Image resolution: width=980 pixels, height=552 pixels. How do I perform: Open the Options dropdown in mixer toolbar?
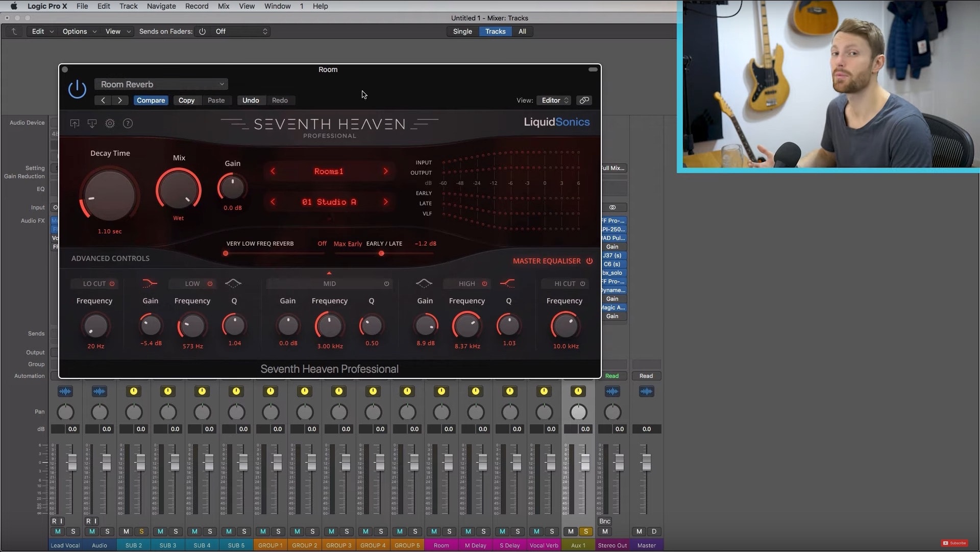click(79, 32)
